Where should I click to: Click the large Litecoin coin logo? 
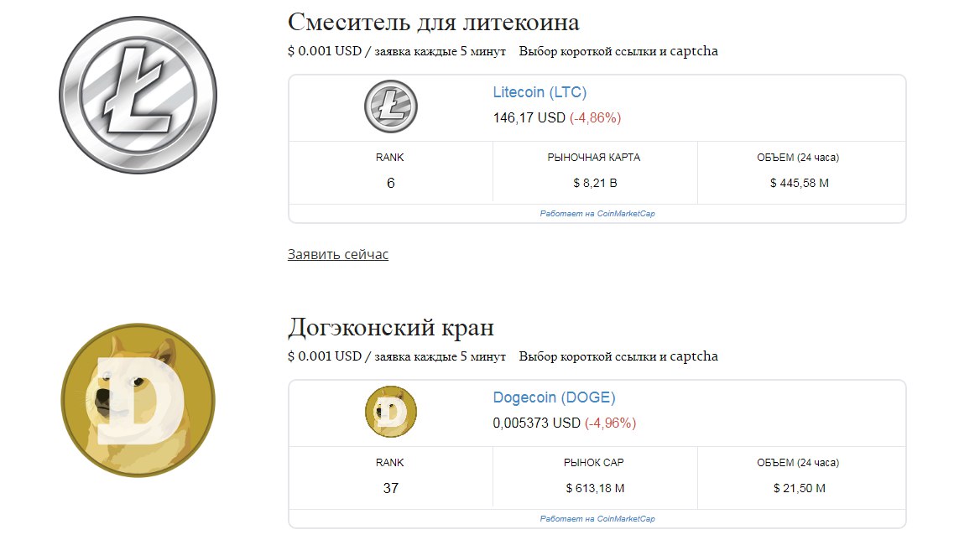click(138, 95)
